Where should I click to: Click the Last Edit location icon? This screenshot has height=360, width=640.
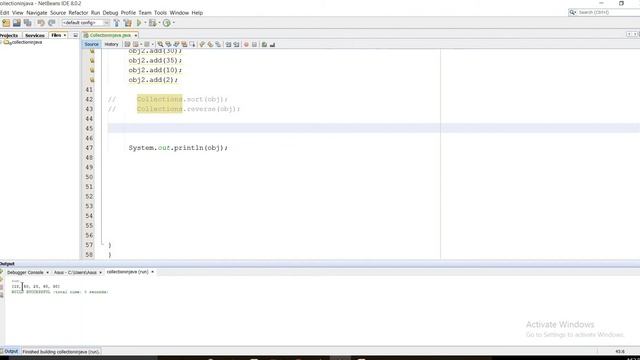pyautogui.click(x=127, y=44)
